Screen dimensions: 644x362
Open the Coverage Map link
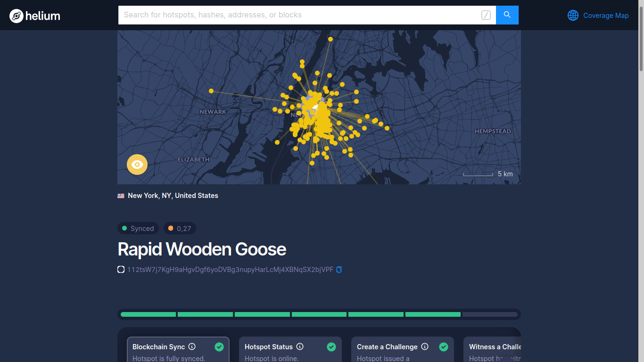click(x=605, y=16)
